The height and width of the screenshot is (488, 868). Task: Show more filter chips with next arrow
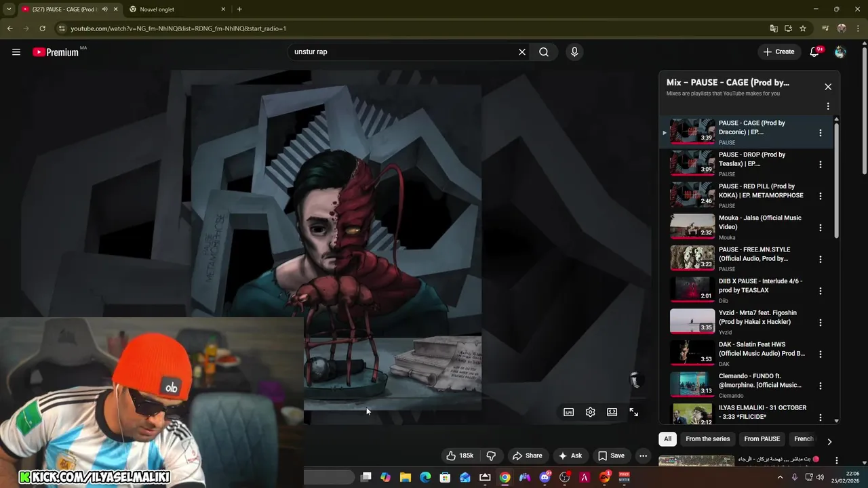coord(829,441)
